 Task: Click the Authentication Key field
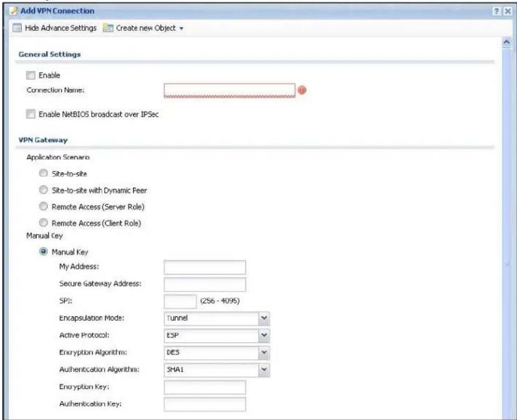(x=205, y=404)
